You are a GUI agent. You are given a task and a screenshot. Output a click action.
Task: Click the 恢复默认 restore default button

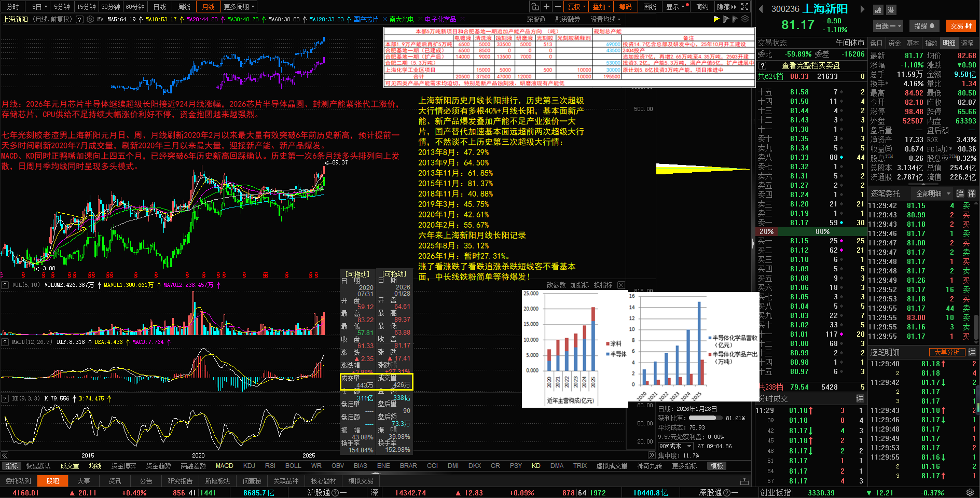(x=38, y=466)
